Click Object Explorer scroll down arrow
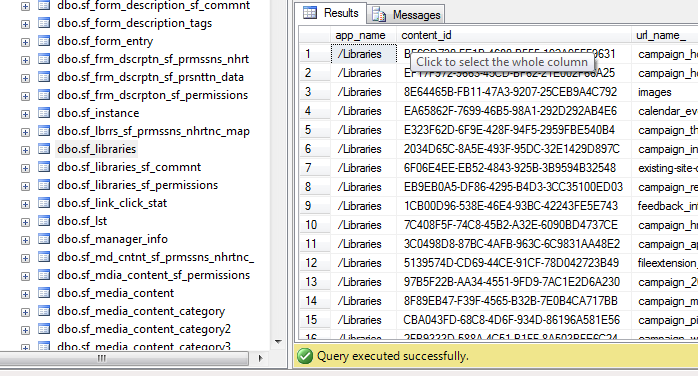698x376 pixels. tap(278, 342)
